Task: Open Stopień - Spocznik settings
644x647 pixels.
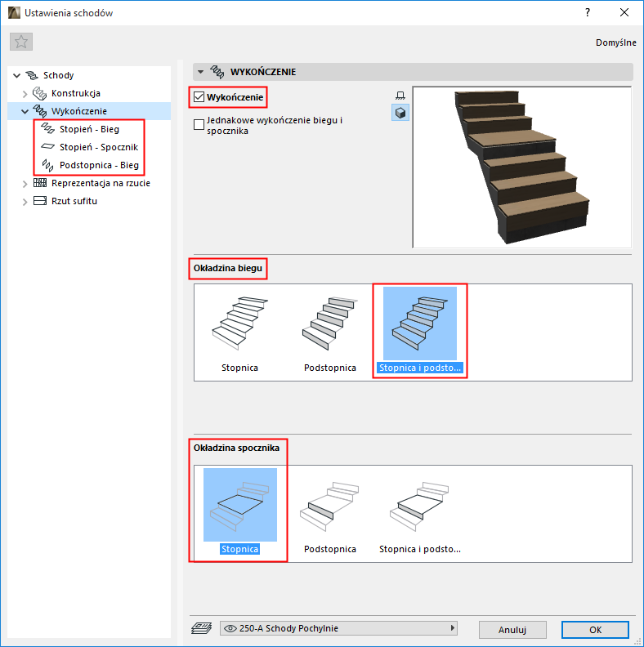Action: (x=99, y=147)
